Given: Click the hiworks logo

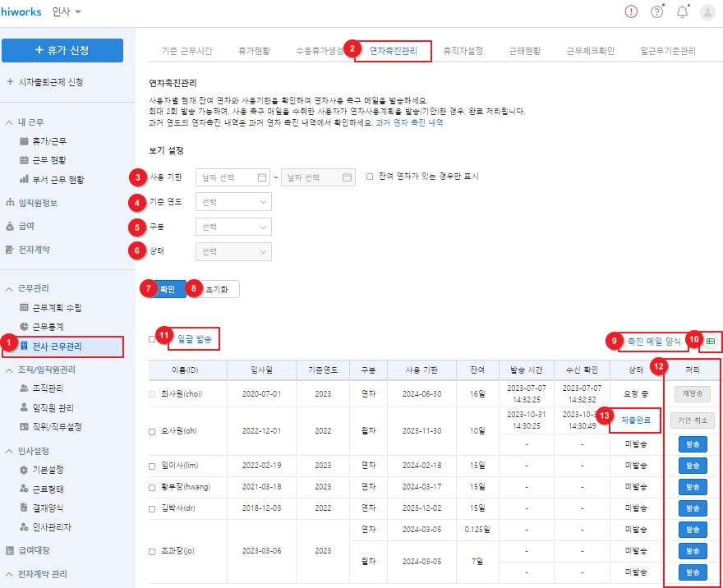Looking at the screenshot, I should pos(21,12).
